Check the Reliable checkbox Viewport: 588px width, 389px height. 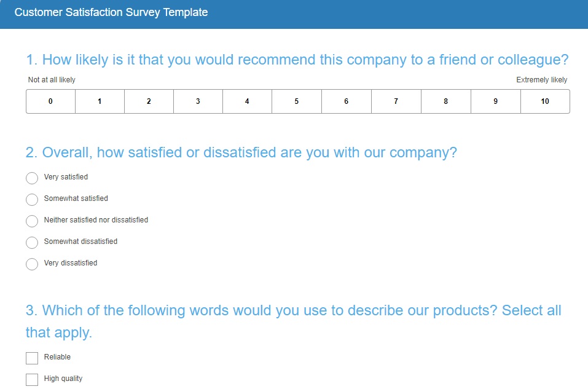32,358
